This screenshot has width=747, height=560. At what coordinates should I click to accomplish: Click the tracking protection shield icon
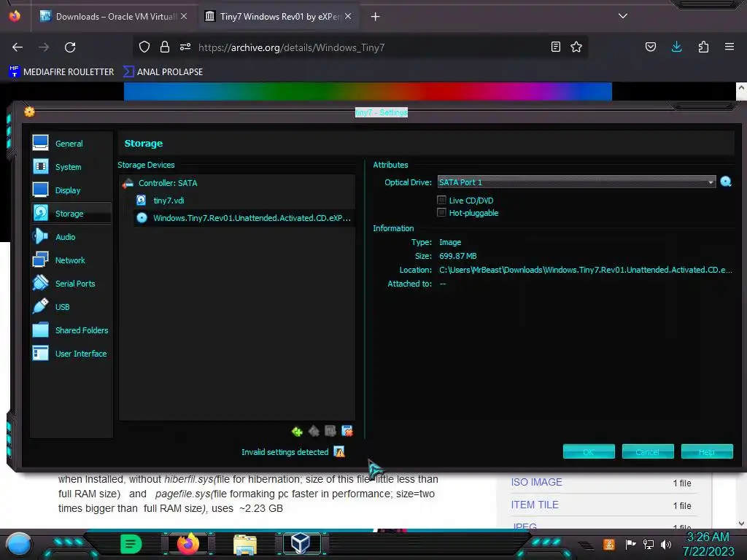(144, 47)
